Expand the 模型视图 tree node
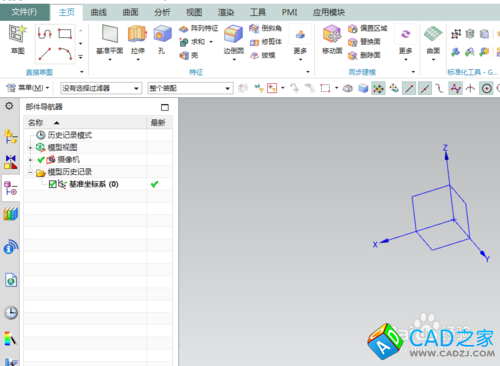The height and width of the screenshot is (366, 500). [30, 147]
